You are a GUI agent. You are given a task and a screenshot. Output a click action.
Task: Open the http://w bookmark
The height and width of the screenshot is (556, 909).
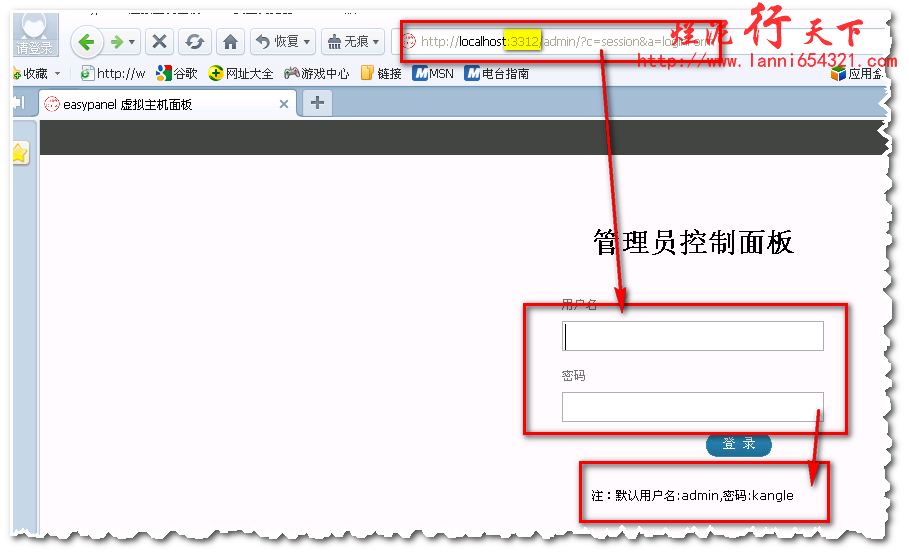pos(113,74)
